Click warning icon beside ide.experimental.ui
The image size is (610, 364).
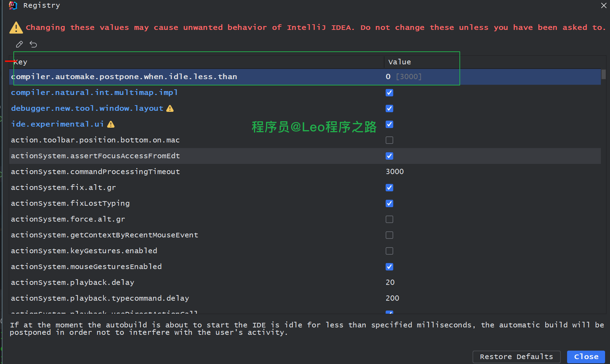[x=111, y=124]
